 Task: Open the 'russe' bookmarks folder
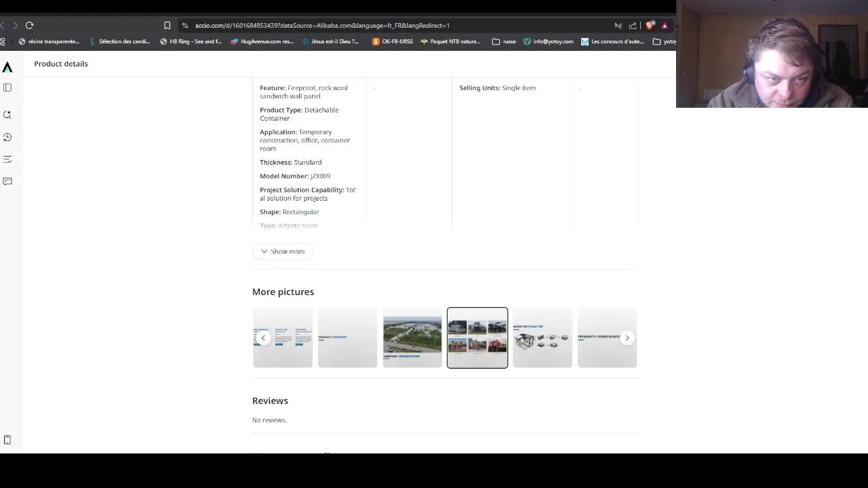504,41
